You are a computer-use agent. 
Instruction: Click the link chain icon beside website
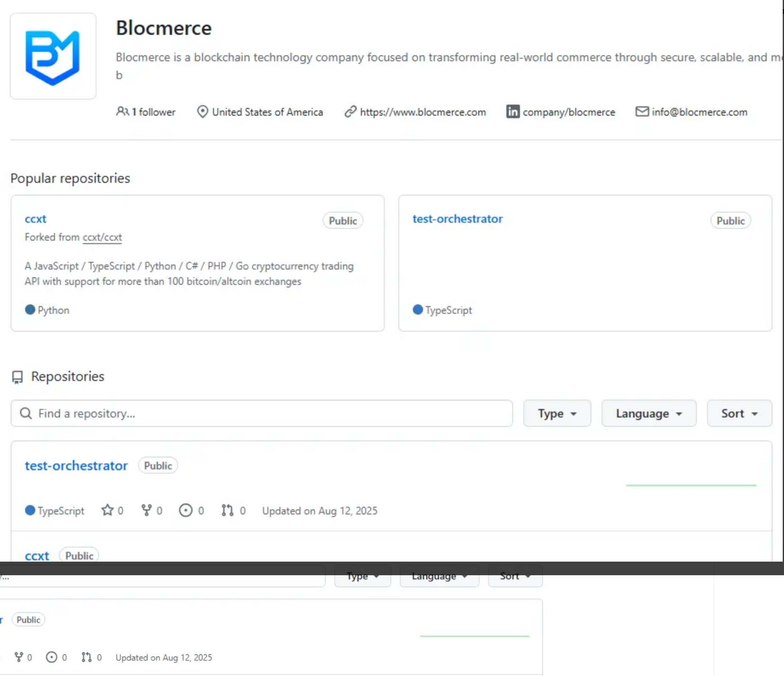pyautogui.click(x=350, y=112)
